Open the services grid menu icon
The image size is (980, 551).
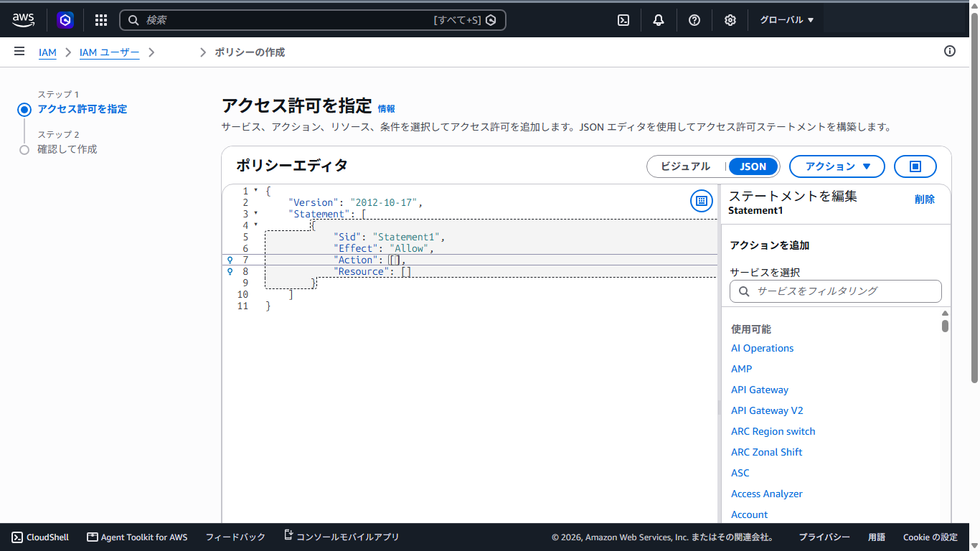pyautogui.click(x=101, y=20)
